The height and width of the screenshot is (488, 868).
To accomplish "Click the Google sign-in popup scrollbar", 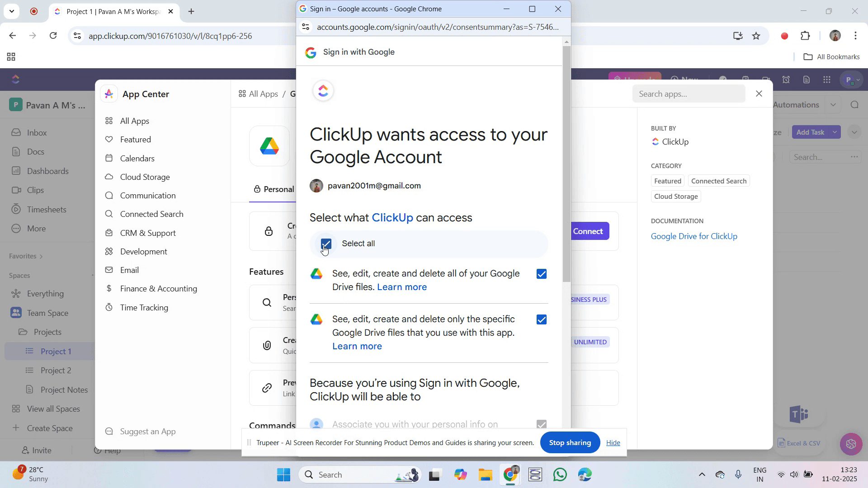I will (x=566, y=163).
